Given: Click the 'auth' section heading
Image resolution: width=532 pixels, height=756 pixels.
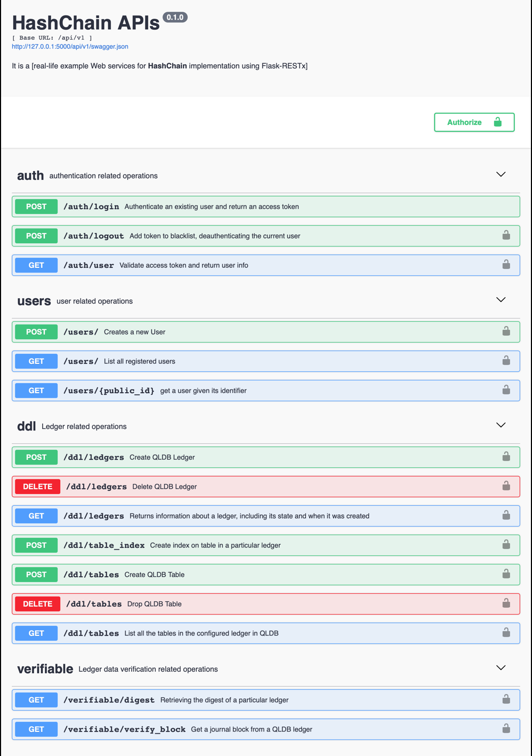Looking at the screenshot, I should pos(30,176).
